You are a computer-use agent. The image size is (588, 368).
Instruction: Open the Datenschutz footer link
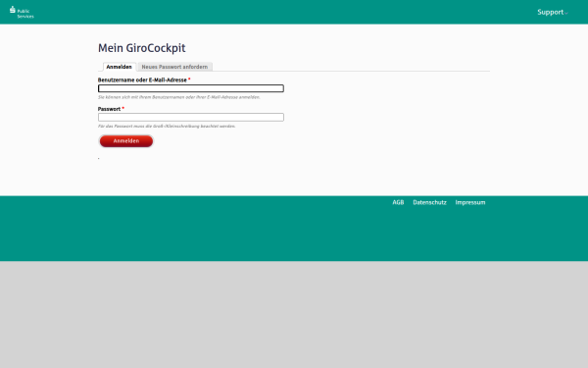(430, 202)
